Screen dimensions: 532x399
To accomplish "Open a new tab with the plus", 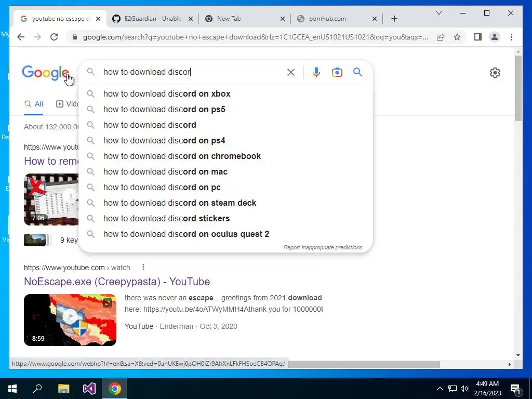I will tap(394, 19).
